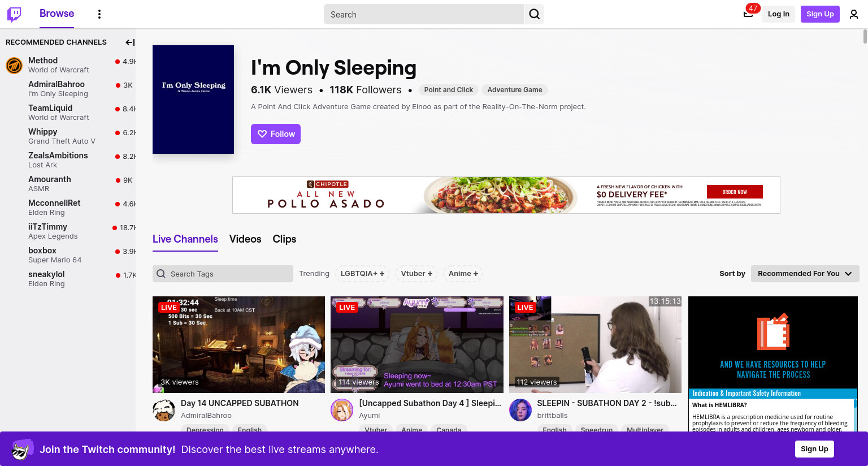Open the AdmiralBahroo name under the stream

(x=206, y=416)
